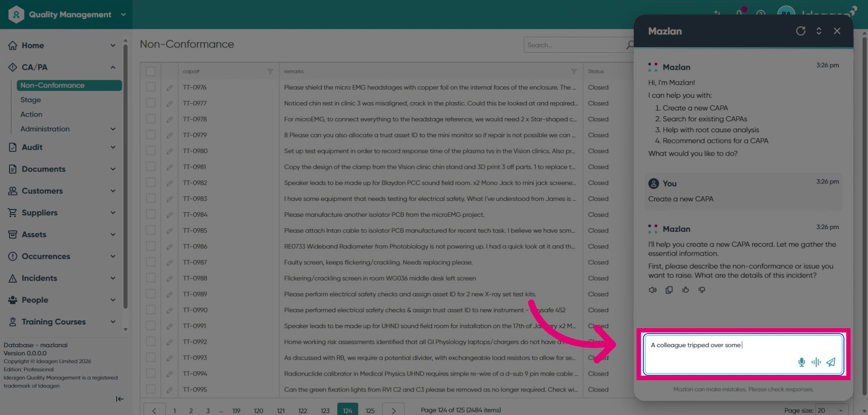
Task: Give thumbs down to Mazlan's response
Action: 702,290
